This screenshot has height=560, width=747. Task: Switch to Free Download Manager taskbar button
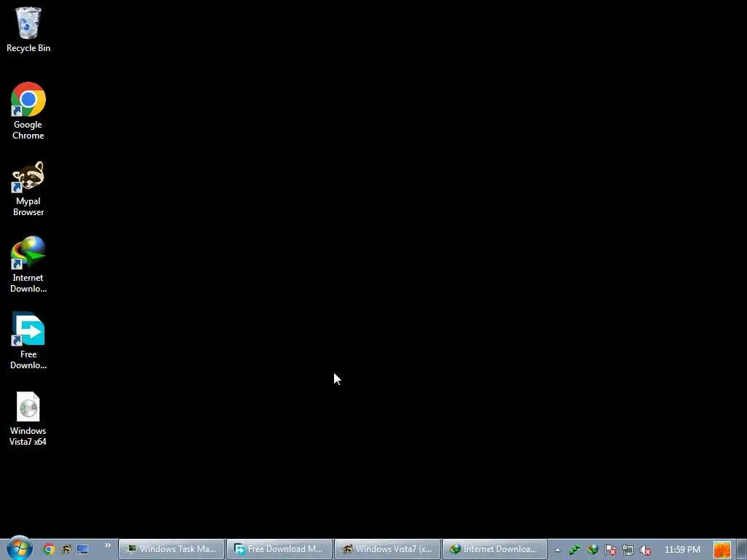click(x=279, y=549)
